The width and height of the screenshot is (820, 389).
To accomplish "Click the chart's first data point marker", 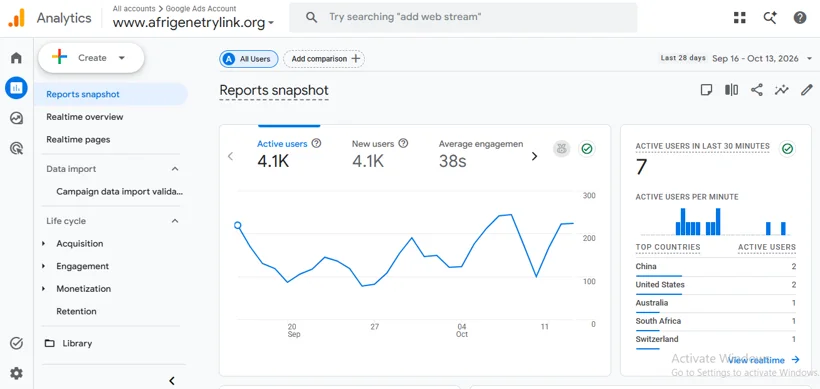I will point(237,225).
